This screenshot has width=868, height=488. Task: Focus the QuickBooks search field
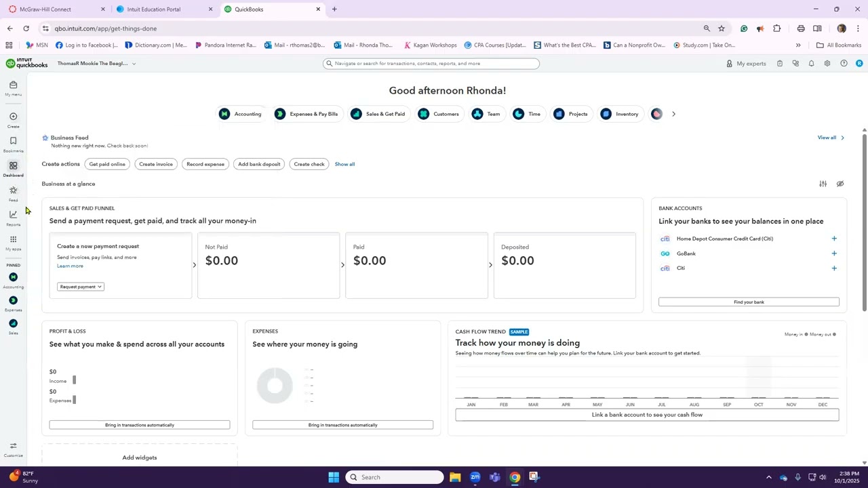point(431,64)
